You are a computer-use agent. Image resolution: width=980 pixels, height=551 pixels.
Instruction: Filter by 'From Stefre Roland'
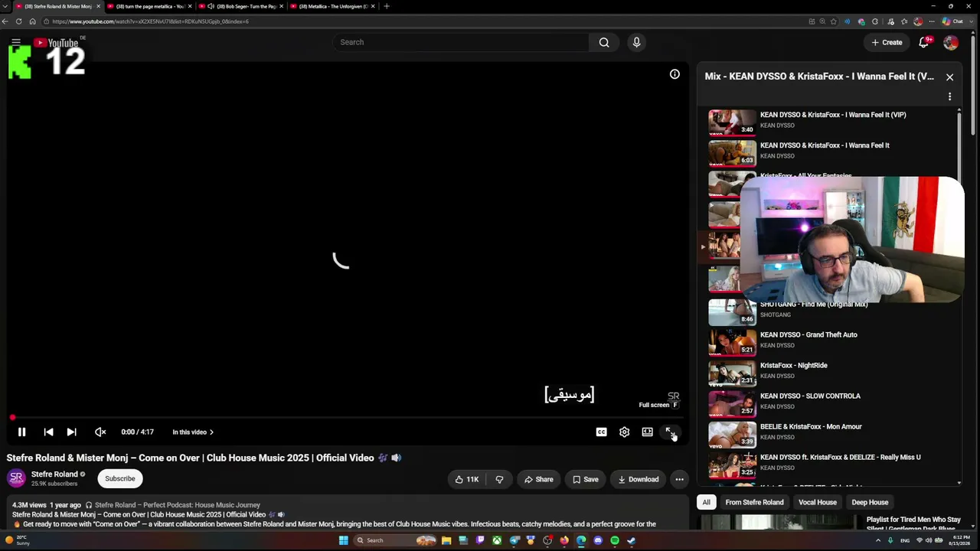tap(754, 503)
